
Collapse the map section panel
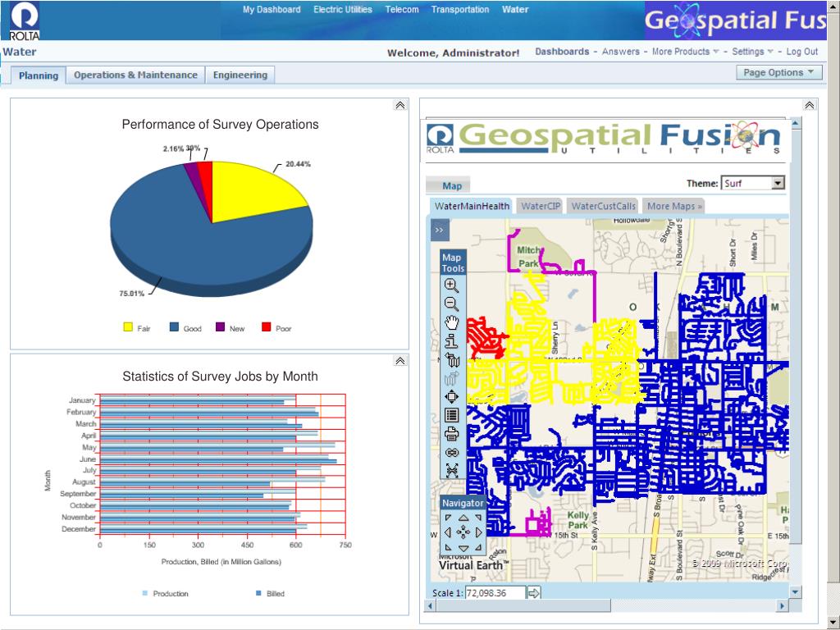point(810,105)
